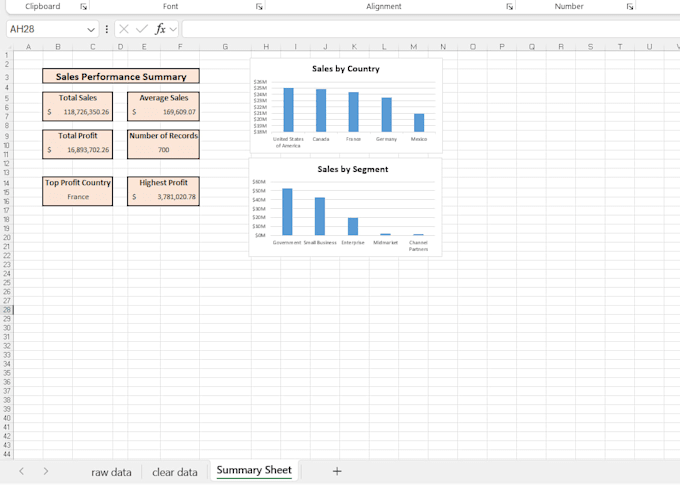Select column G header
The width and height of the screenshot is (680, 485).
click(225, 46)
